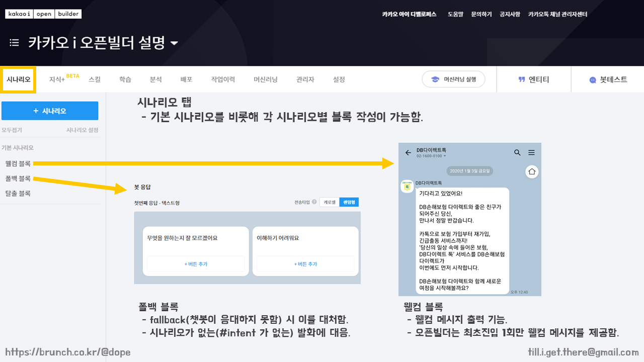644x362 pixels.
Task: Launch the 봇테스트 bot test
Action: pyautogui.click(x=608, y=79)
